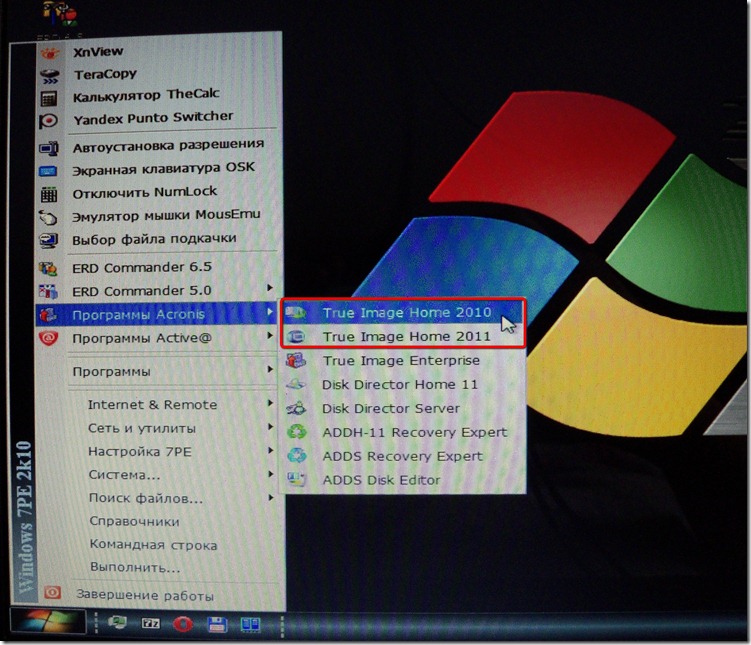The image size is (751, 645).
Task: Click the dual-panel file manager taskbar icon
Action: (250, 624)
